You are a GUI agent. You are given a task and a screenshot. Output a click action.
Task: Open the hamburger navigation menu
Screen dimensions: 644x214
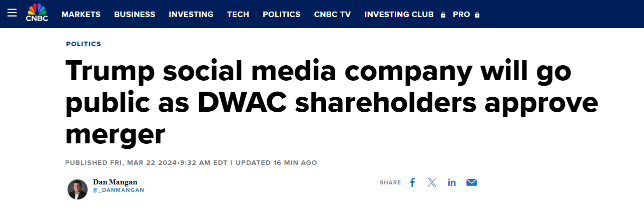point(12,14)
